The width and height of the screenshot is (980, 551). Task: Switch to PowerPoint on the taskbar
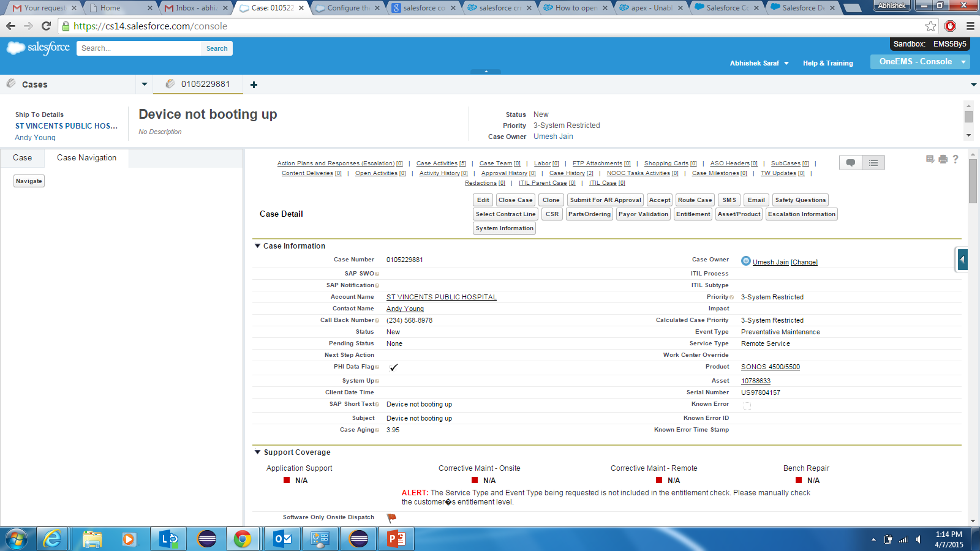(396, 539)
